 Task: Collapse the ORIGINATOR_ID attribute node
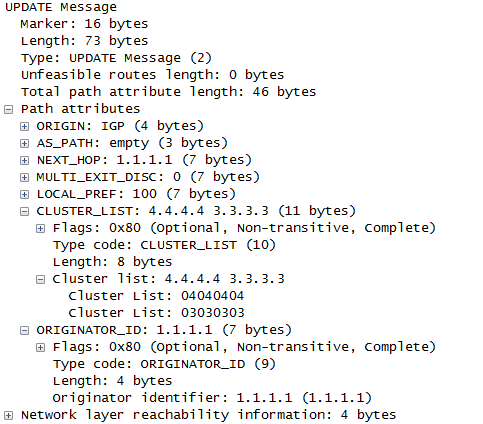pyautogui.click(x=24, y=330)
